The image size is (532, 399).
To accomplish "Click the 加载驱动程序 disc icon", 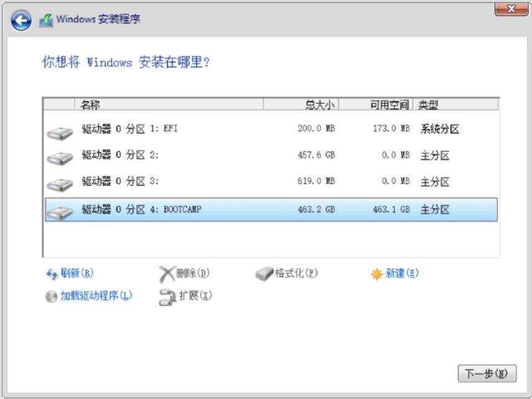I will click(x=51, y=296).
